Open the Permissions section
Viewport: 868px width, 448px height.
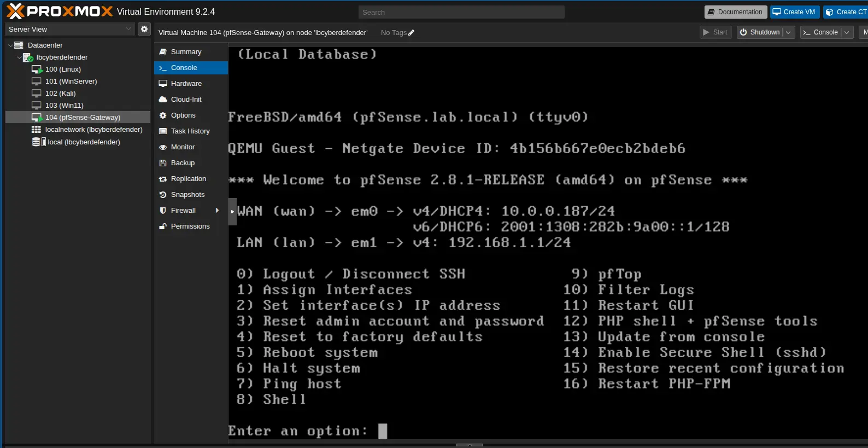191,226
